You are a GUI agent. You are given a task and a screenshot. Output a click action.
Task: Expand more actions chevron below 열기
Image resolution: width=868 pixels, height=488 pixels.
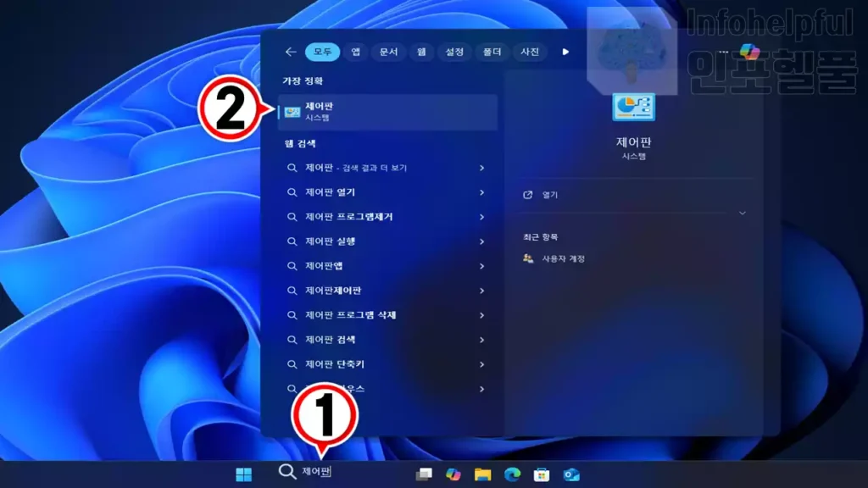(743, 213)
